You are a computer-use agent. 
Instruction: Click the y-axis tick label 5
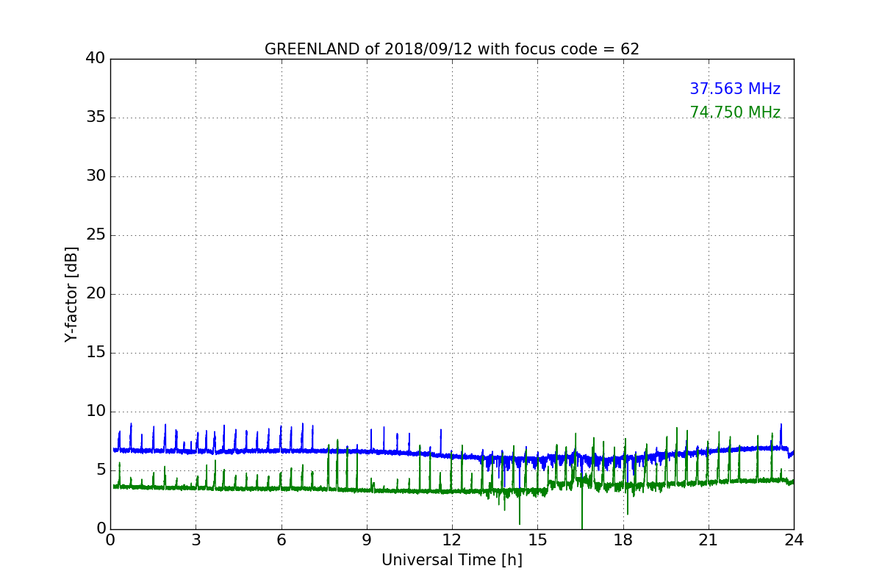tap(101, 470)
